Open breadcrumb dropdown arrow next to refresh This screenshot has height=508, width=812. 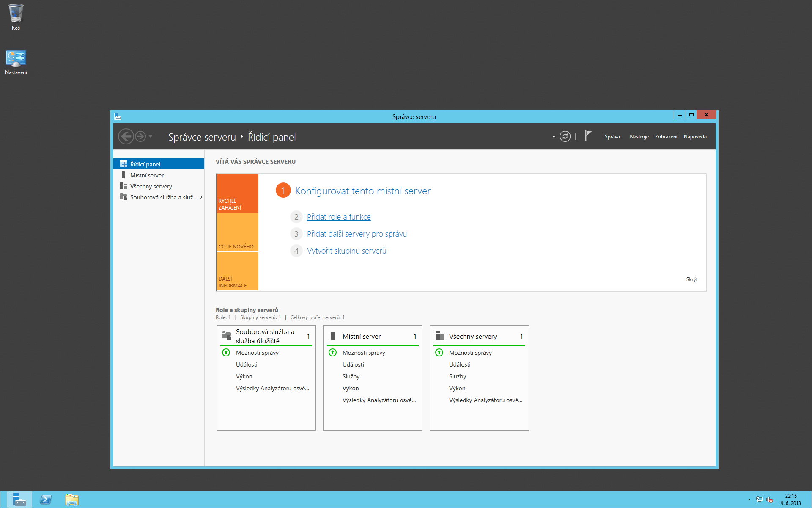(554, 137)
